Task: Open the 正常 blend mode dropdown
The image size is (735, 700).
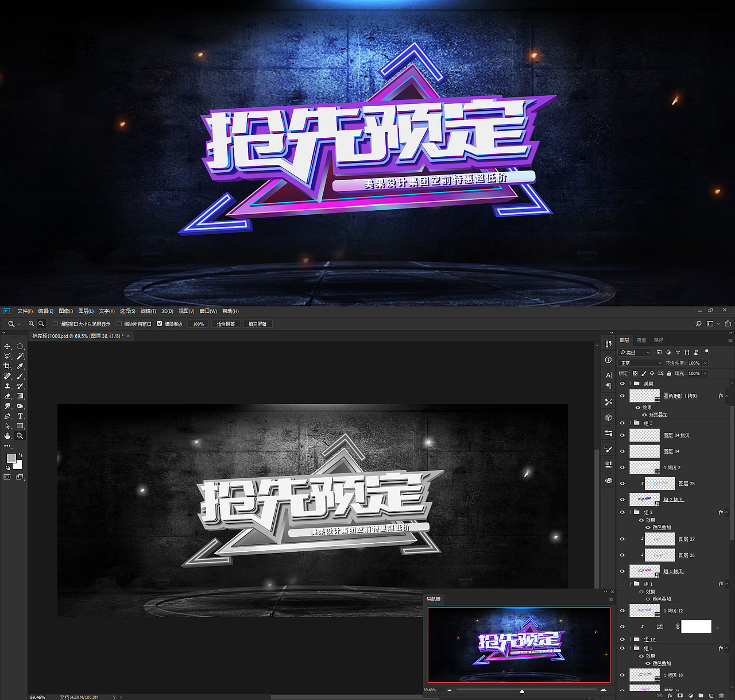Action: click(x=640, y=363)
